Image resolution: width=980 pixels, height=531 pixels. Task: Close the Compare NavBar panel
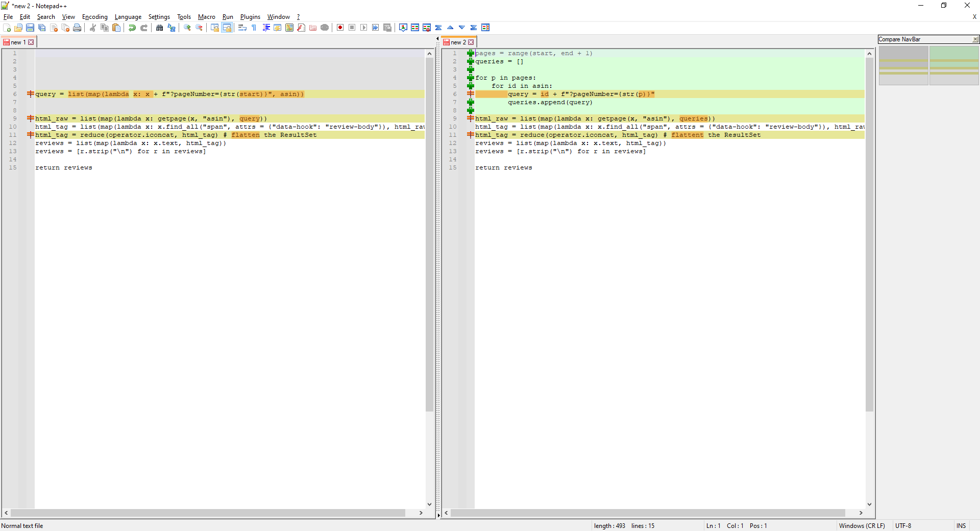point(975,39)
